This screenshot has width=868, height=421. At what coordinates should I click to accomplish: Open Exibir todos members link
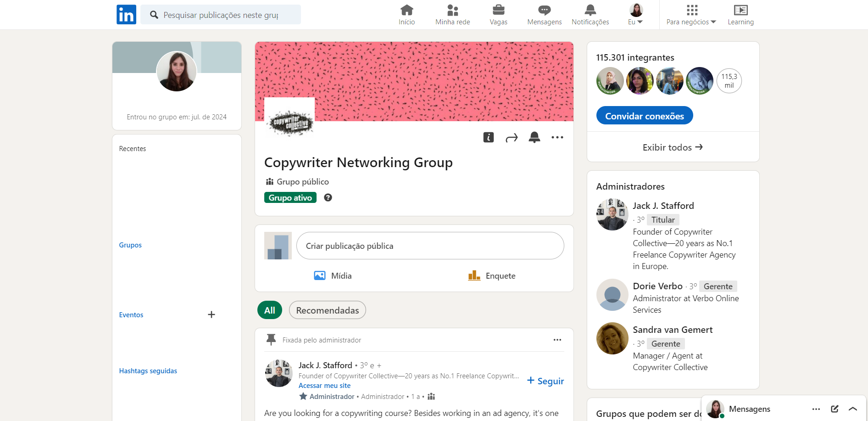pyautogui.click(x=673, y=147)
